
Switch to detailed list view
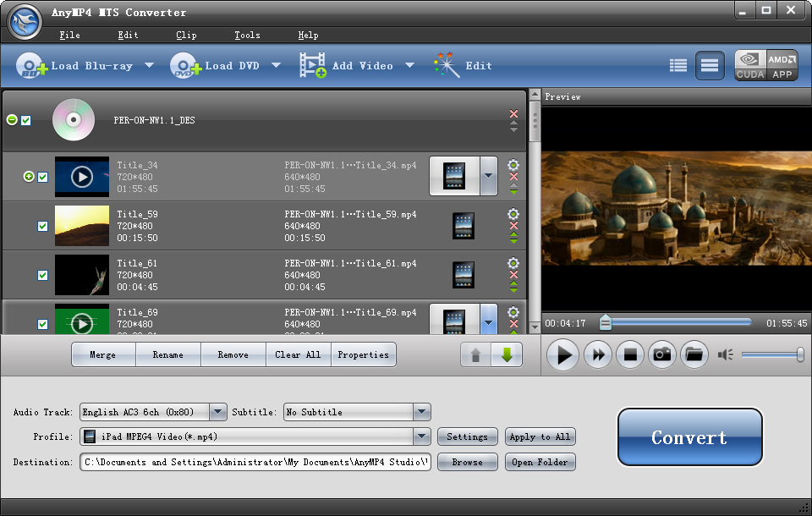click(710, 66)
